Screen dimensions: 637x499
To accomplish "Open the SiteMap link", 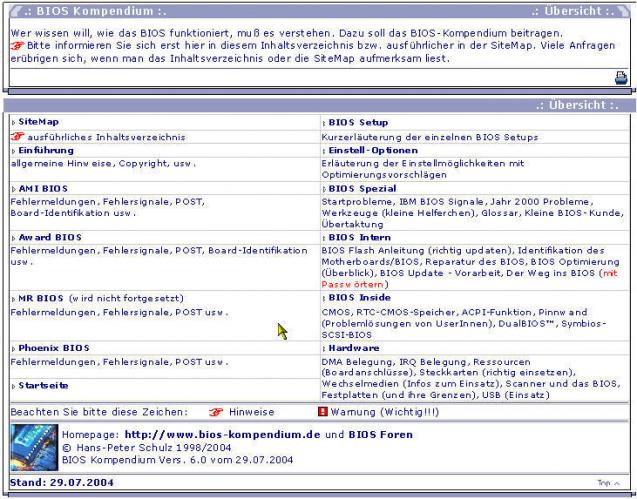I will click(39, 121).
